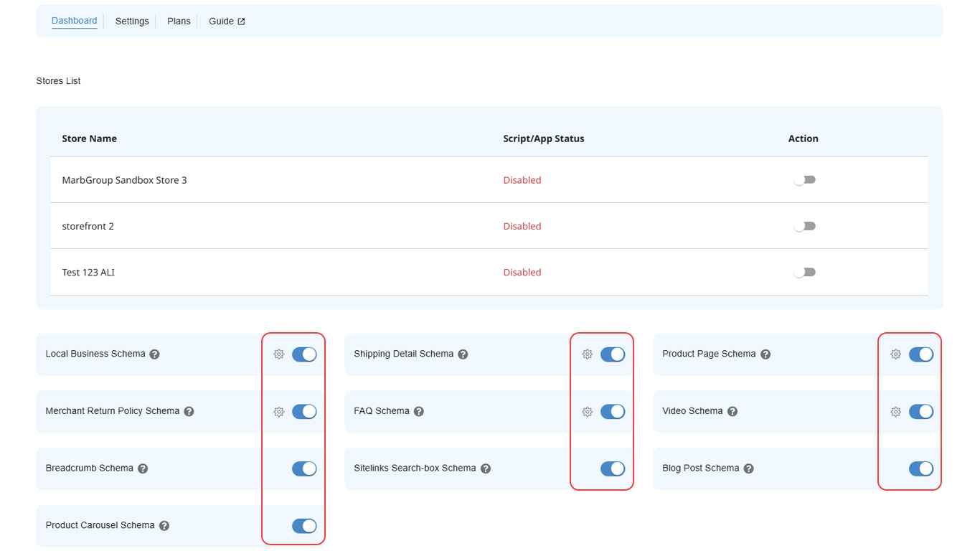Open Merchant Return Policy Schema gear settings
This screenshot has width=980, height=551.
(279, 412)
